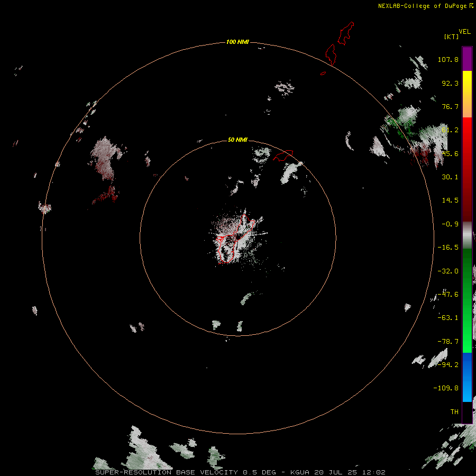This screenshot has height=476, width=476.
Task: Click the -109.8 velocity scale value
Action: [x=446, y=388]
